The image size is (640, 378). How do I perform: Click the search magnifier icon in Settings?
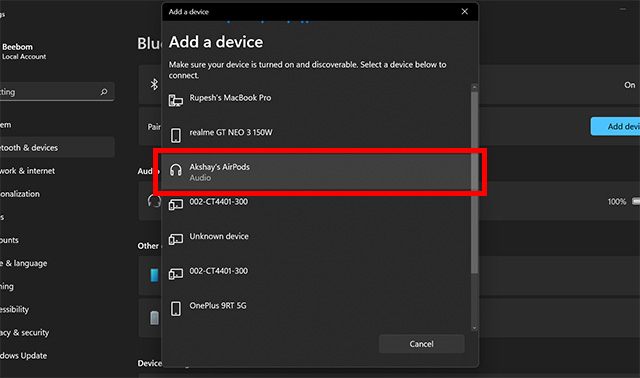coord(104,92)
